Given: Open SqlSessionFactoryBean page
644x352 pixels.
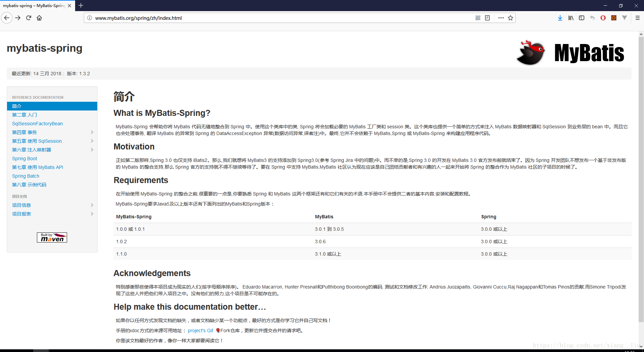Looking at the screenshot, I should pos(37,124).
